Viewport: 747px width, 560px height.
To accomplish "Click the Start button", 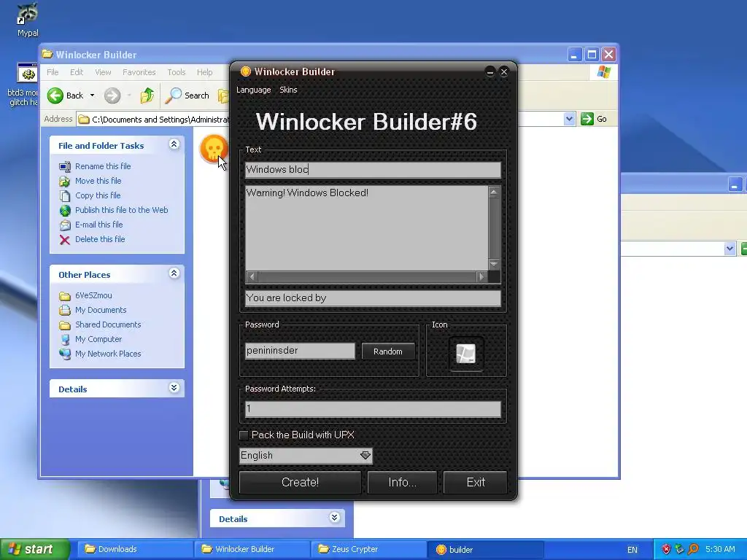I will (x=34, y=549).
